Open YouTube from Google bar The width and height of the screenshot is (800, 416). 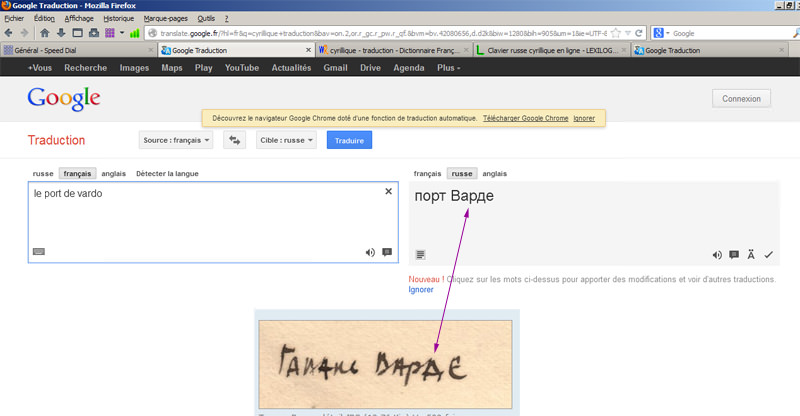tap(242, 67)
